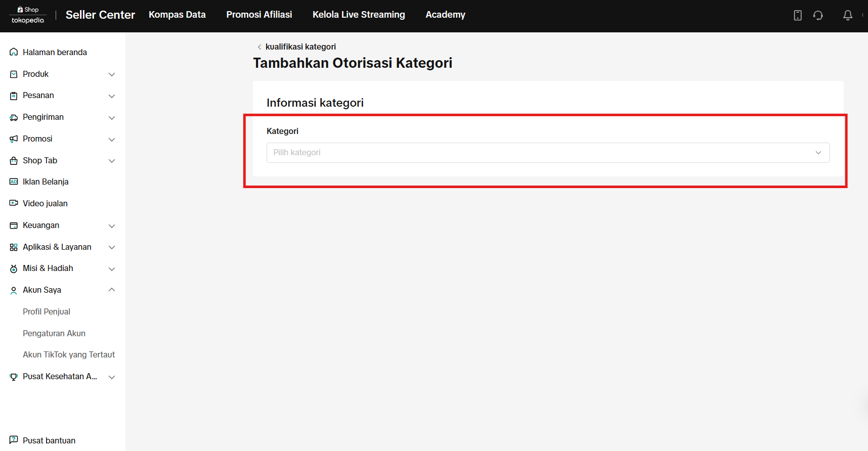Click the Aplikasi & Layanan grid icon
This screenshot has width=868, height=451.
click(x=14, y=247)
